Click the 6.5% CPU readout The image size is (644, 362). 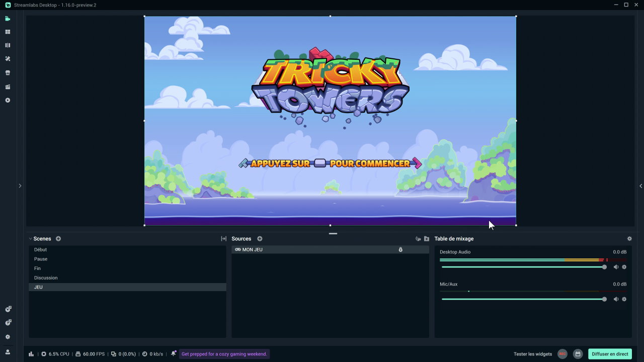[x=59, y=354]
